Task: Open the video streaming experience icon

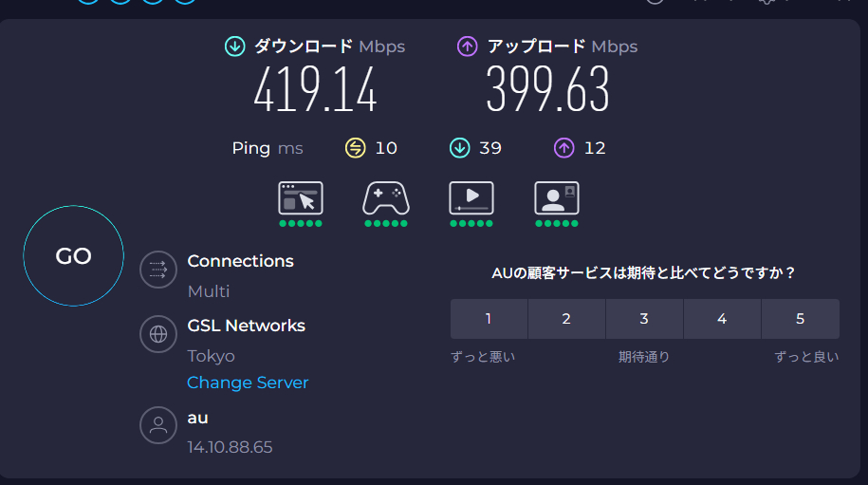Action: pyautogui.click(x=471, y=198)
